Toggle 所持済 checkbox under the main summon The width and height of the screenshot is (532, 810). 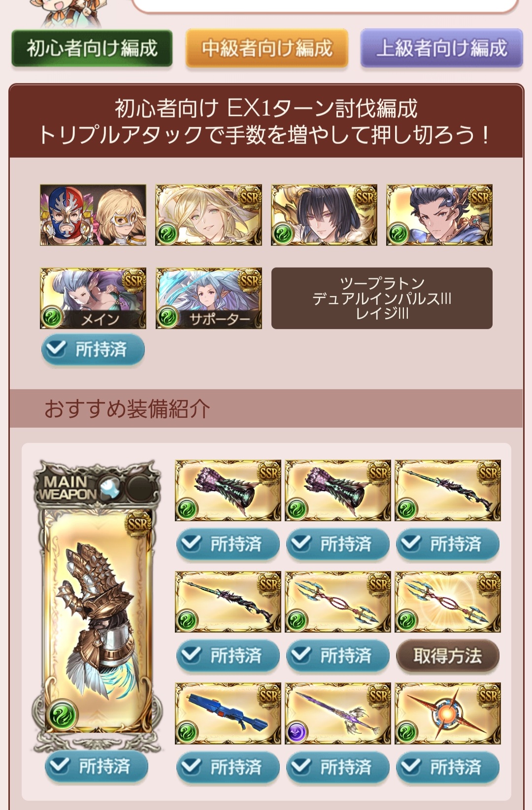pyautogui.click(x=93, y=350)
